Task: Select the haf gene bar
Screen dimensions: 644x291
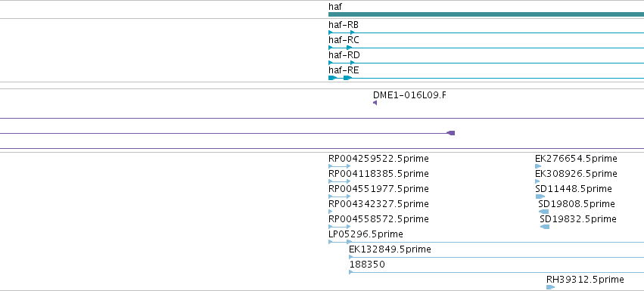Action: click(x=487, y=14)
